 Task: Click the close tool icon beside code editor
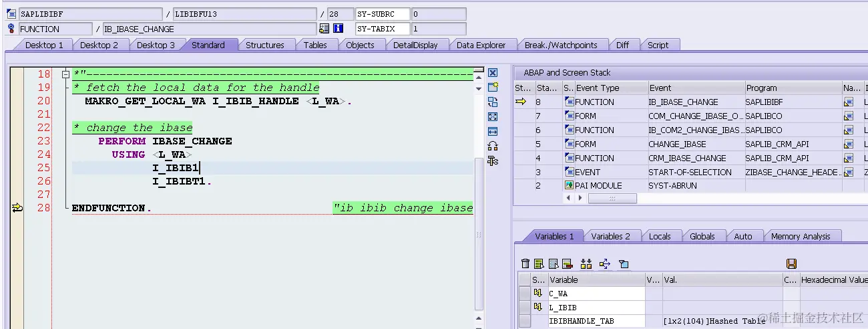[x=493, y=73]
